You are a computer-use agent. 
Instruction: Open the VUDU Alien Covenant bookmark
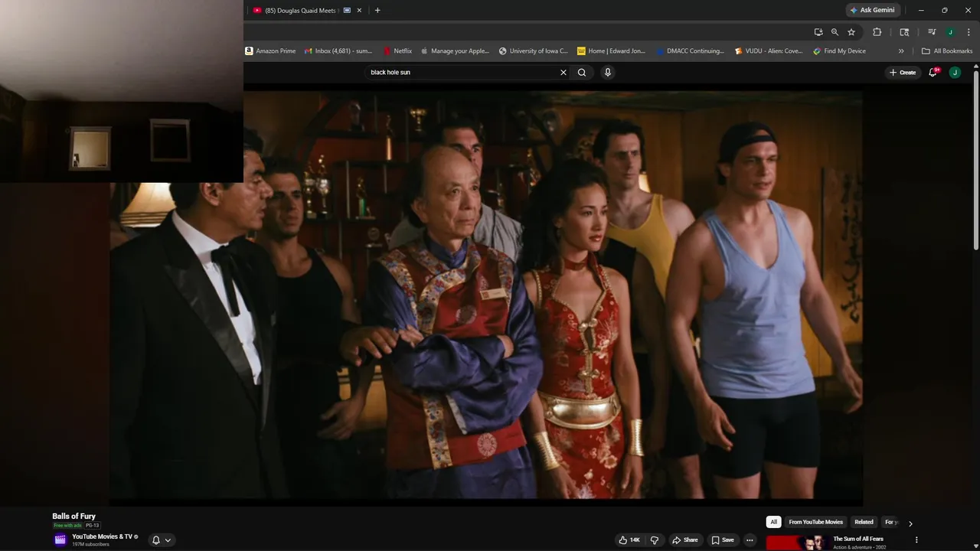point(769,51)
